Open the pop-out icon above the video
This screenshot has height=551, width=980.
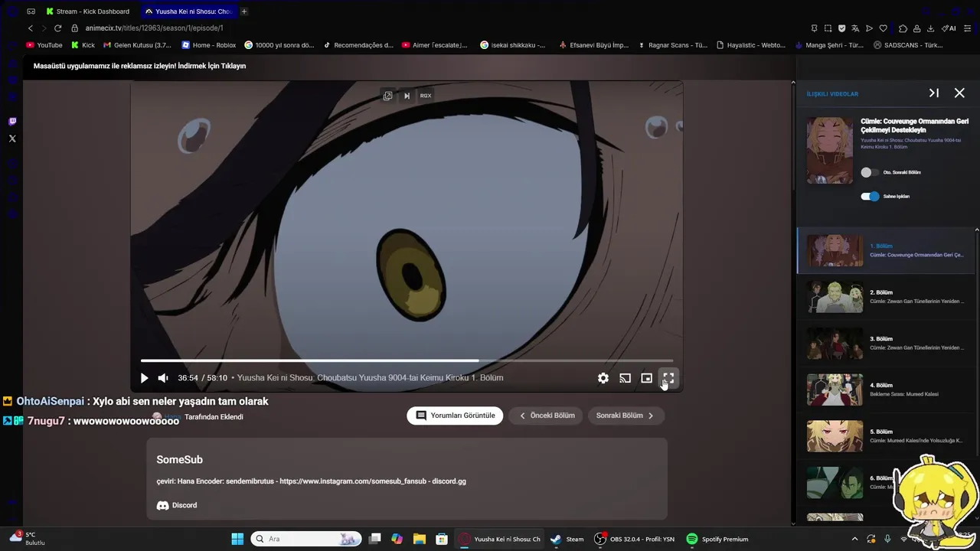(387, 96)
